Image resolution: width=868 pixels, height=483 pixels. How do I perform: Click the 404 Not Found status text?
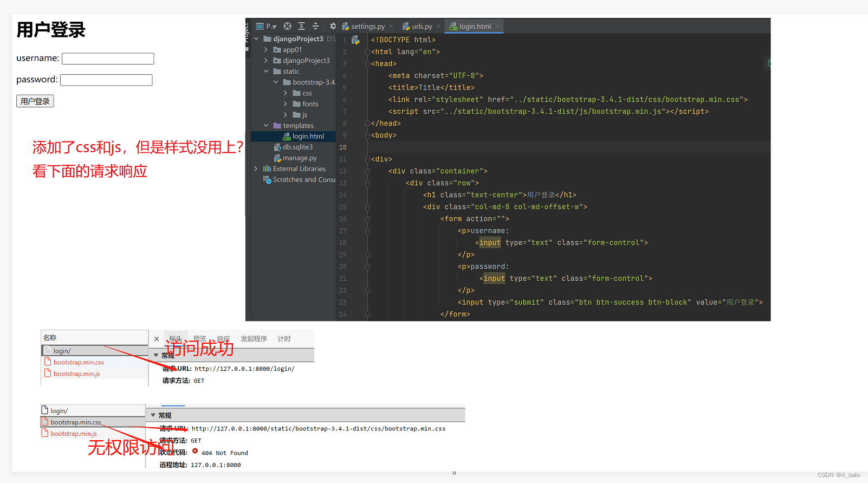tap(225, 453)
